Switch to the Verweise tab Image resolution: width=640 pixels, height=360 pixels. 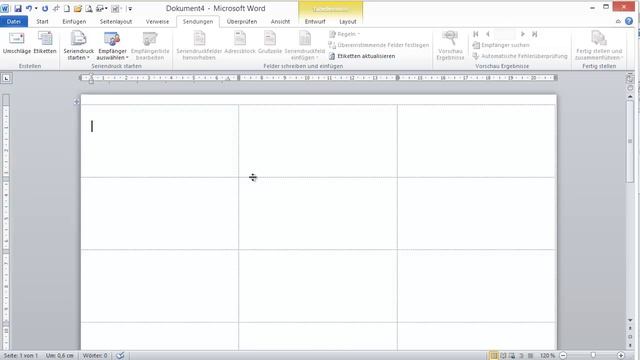pos(157,22)
